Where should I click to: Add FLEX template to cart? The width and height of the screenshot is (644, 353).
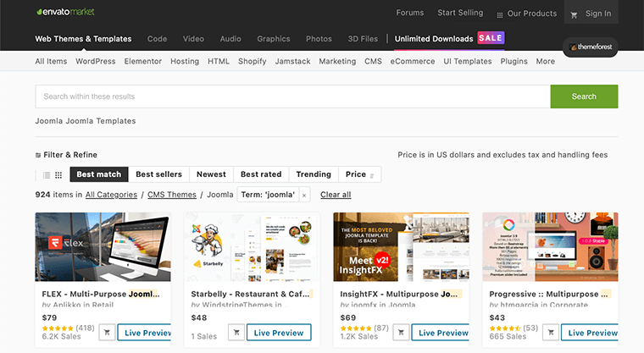pyautogui.click(x=107, y=333)
